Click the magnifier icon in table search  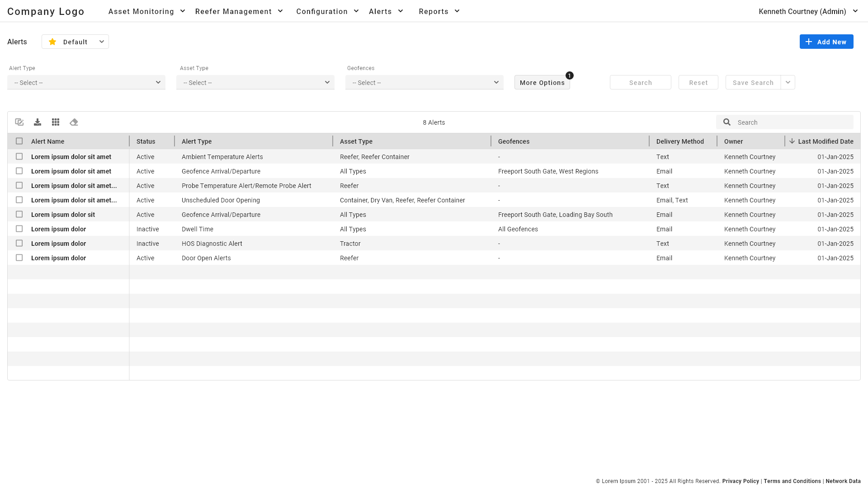click(x=727, y=122)
